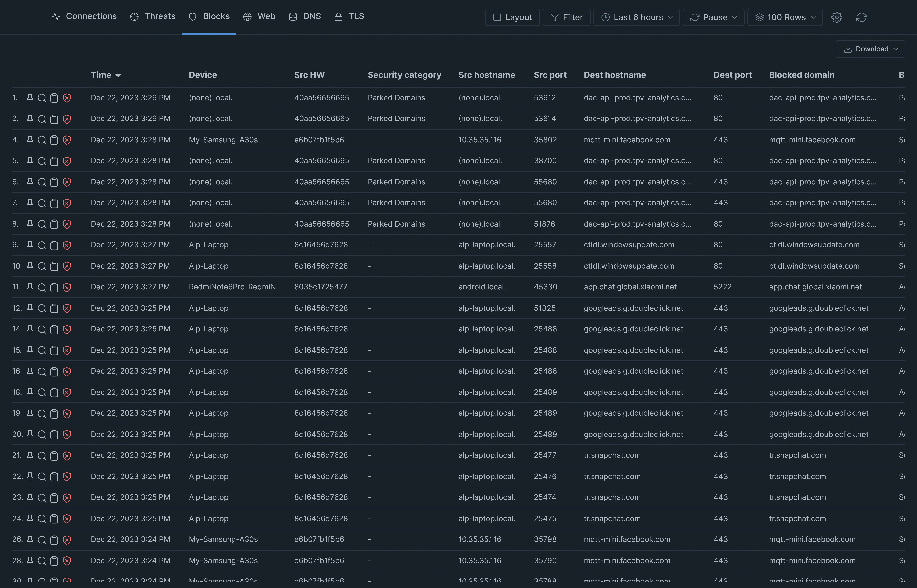The image size is (917, 588).
Task: Pin row 20 entry
Action: (x=30, y=435)
